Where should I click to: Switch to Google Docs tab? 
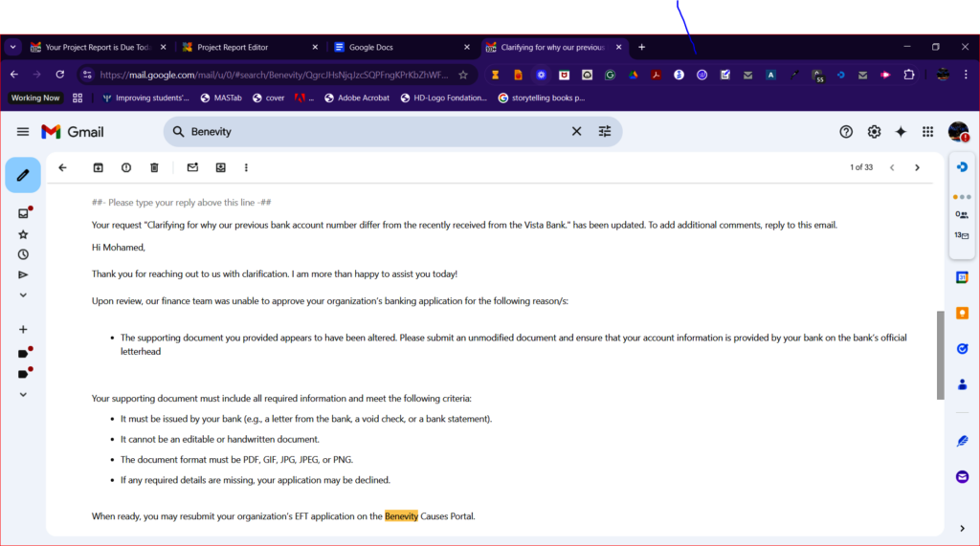[x=402, y=48]
